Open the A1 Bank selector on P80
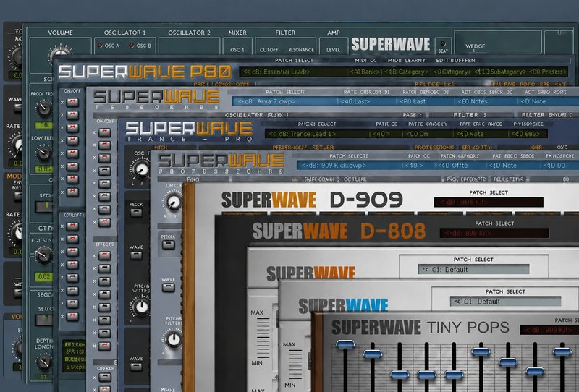 (x=365, y=72)
